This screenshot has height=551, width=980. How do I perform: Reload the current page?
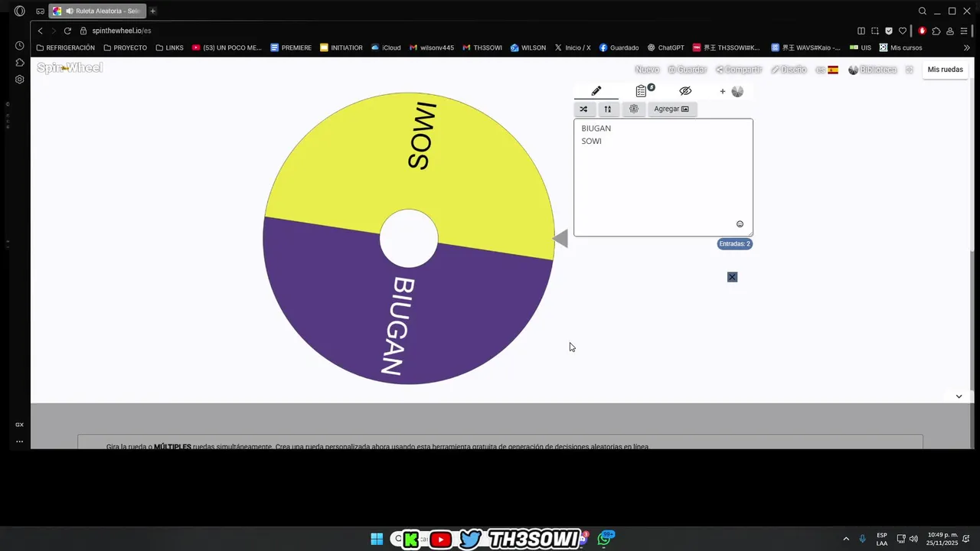67,31
